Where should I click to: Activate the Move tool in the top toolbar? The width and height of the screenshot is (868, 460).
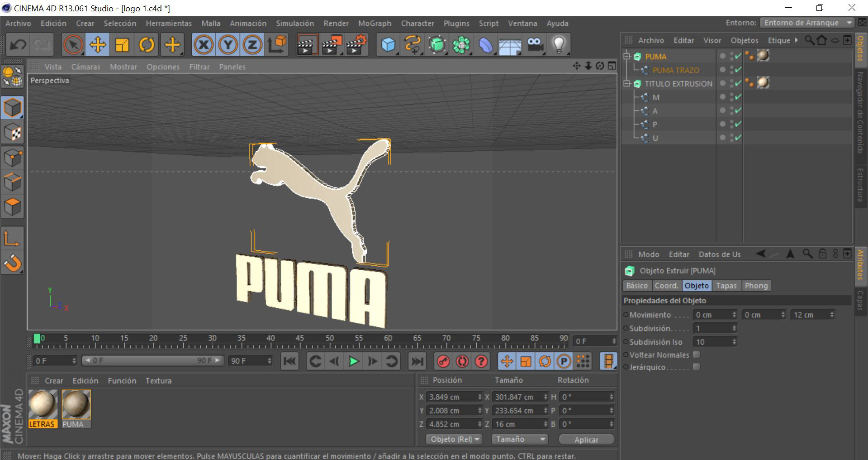pyautogui.click(x=98, y=45)
